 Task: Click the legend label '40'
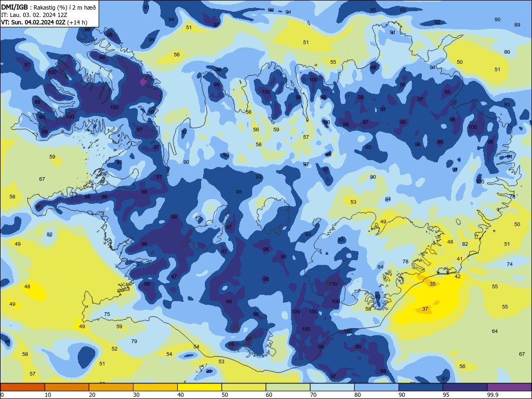180,395
